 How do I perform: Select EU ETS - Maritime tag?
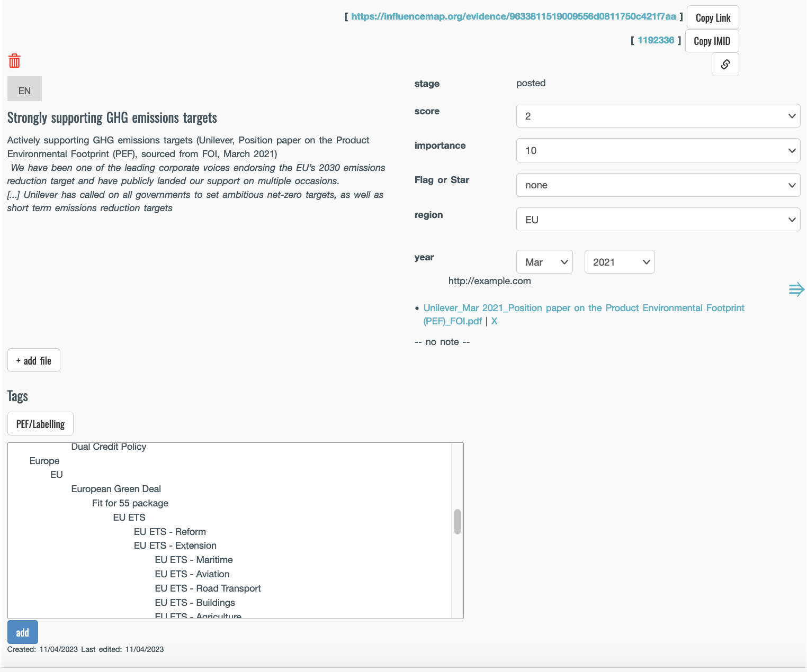(x=194, y=560)
